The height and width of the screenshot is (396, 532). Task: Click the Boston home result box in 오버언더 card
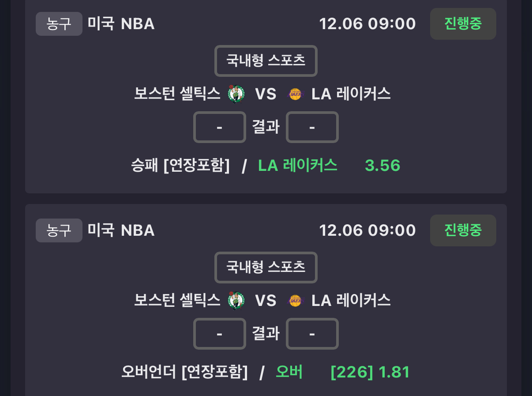click(219, 334)
